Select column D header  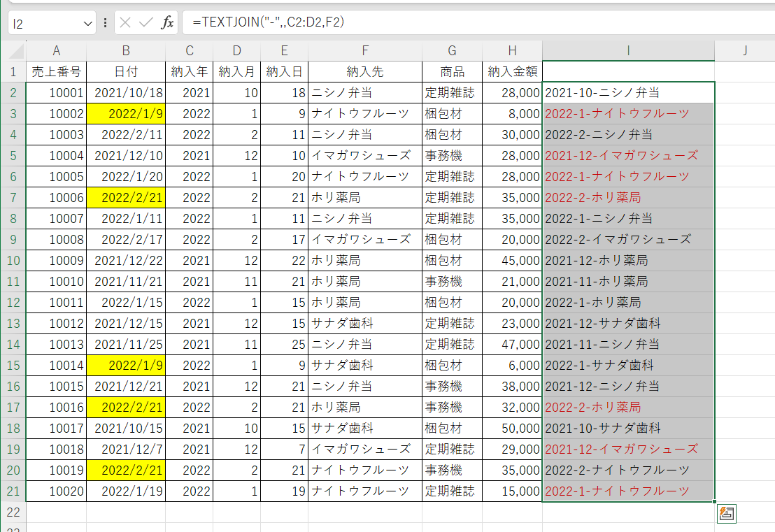[x=236, y=51]
